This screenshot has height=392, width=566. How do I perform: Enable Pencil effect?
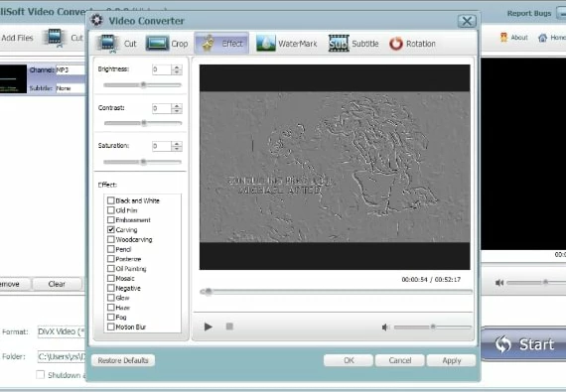pyautogui.click(x=111, y=249)
